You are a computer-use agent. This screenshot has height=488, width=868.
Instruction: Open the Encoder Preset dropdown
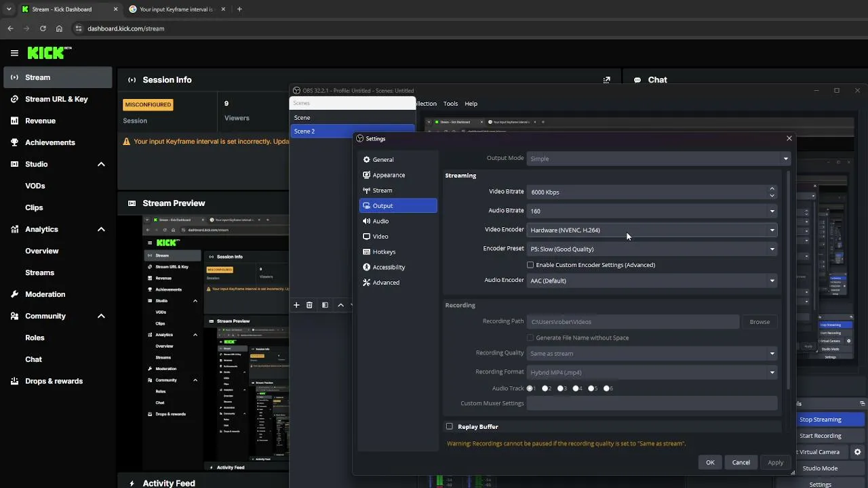coord(652,249)
